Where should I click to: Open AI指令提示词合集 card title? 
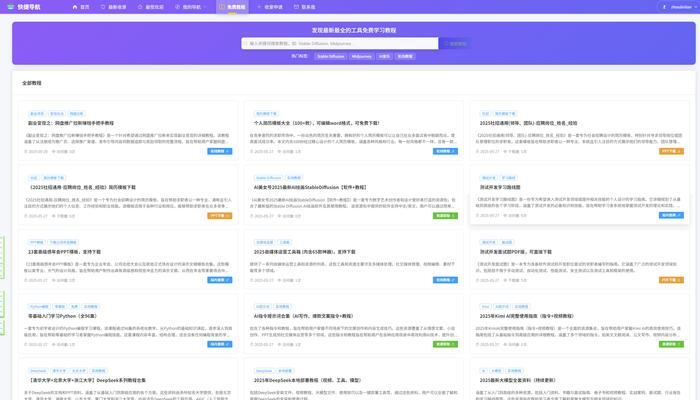[304, 316]
